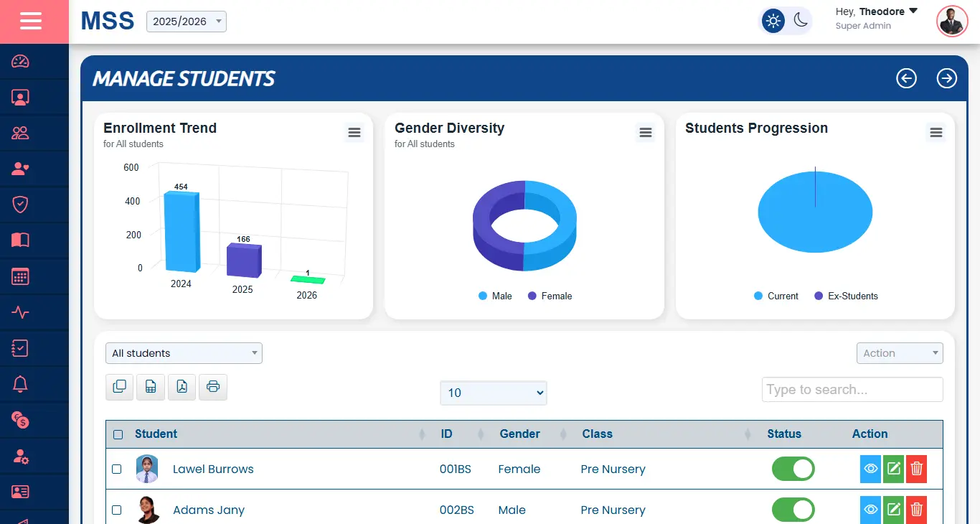Screen dimensions: 980x524
Task: Open the 2025/2026 academic year dropdown
Action: (x=186, y=21)
